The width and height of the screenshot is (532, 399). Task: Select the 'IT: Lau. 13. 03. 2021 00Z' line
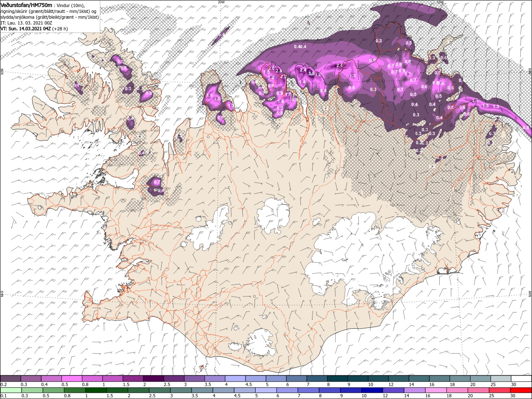coord(26,23)
